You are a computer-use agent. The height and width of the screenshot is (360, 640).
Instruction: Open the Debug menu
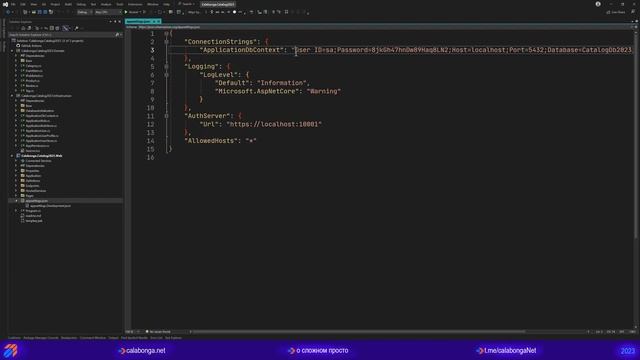81,4
